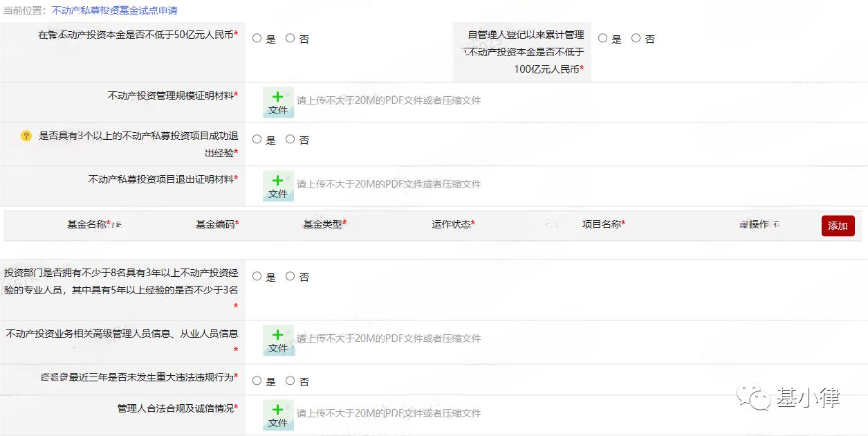Select 是 for 在管不动产投资本金不低于50亿元
The image size is (868, 436).
256,38
